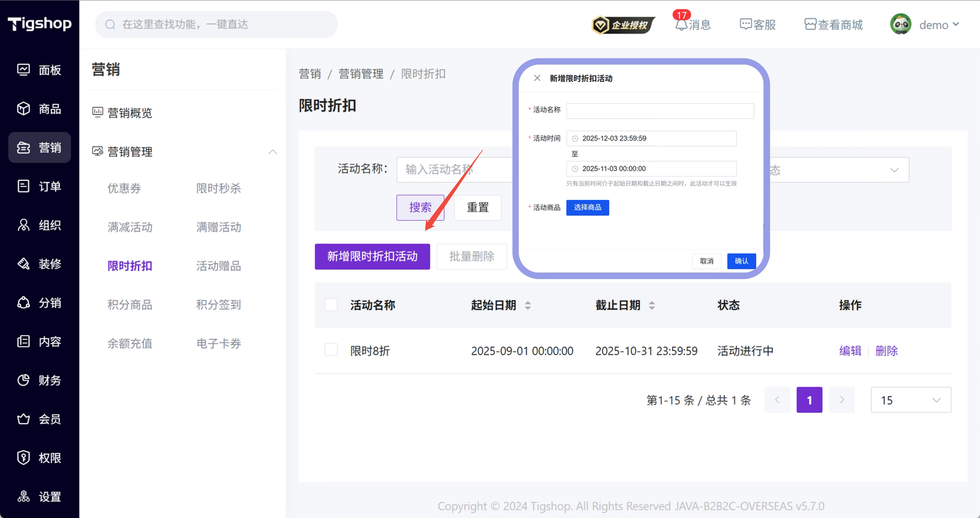Viewport: 980px width, 518px height.
Task: Click the finance pie chart icon
Action: (x=23, y=380)
